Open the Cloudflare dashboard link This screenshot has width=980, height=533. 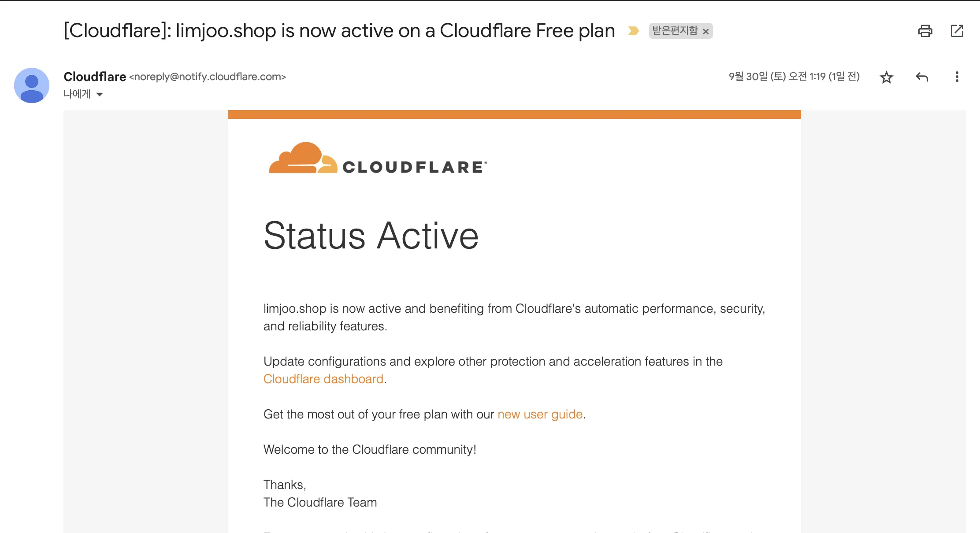click(323, 379)
